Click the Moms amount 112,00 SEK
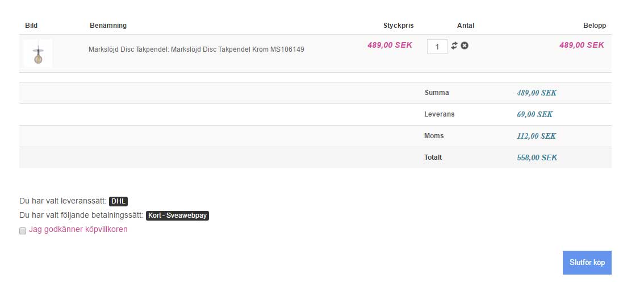644x307 pixels. (536, 136)
